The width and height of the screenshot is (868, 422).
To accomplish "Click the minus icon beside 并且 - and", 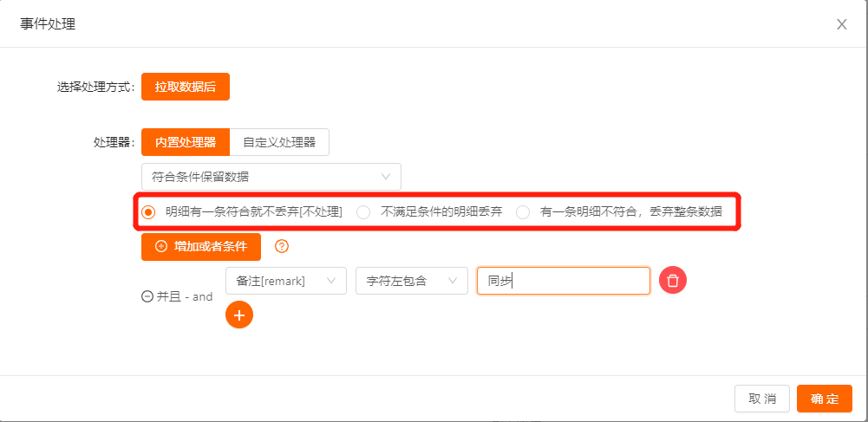I will pyautogui.click(x=147, y=296).
